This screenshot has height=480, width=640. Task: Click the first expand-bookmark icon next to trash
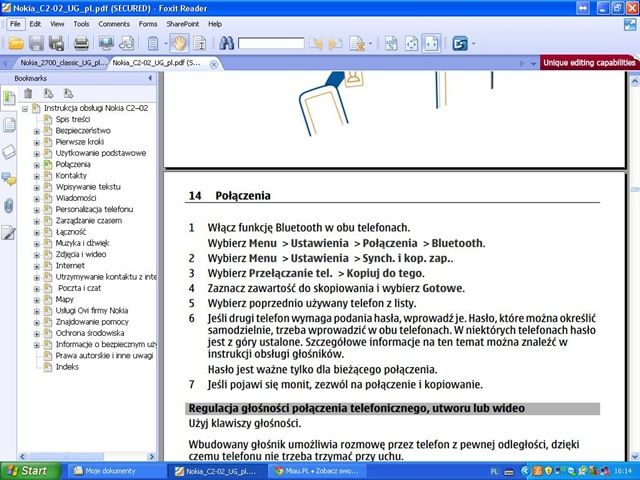tap(48, 93)
